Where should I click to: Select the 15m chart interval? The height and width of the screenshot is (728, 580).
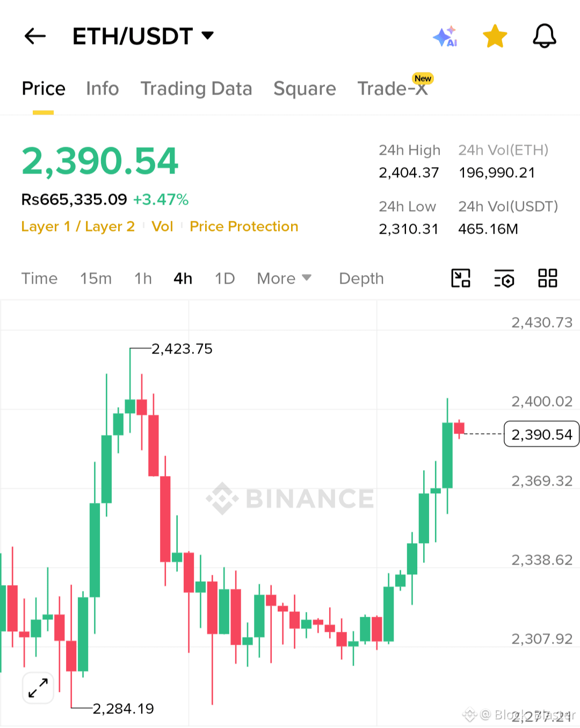(x=96, y=278)
